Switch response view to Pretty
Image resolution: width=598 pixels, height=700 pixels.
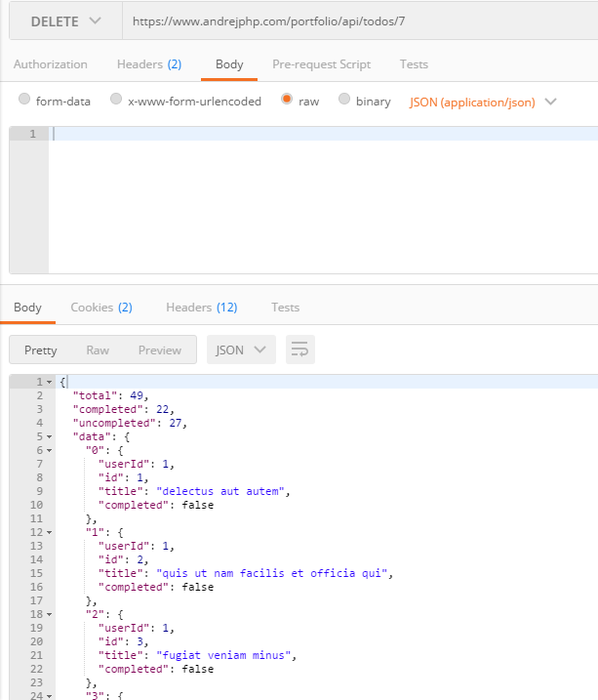(x=41, y=350)
